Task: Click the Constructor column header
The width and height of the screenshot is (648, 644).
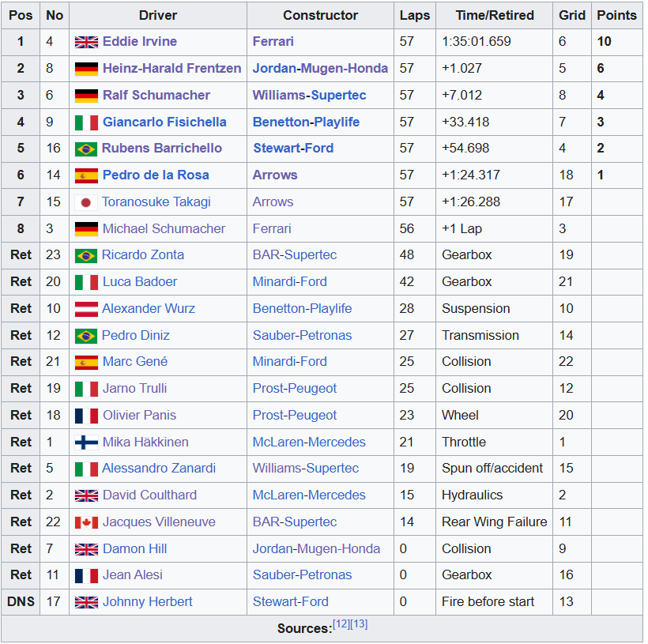Action: click(x=320, y=15)
